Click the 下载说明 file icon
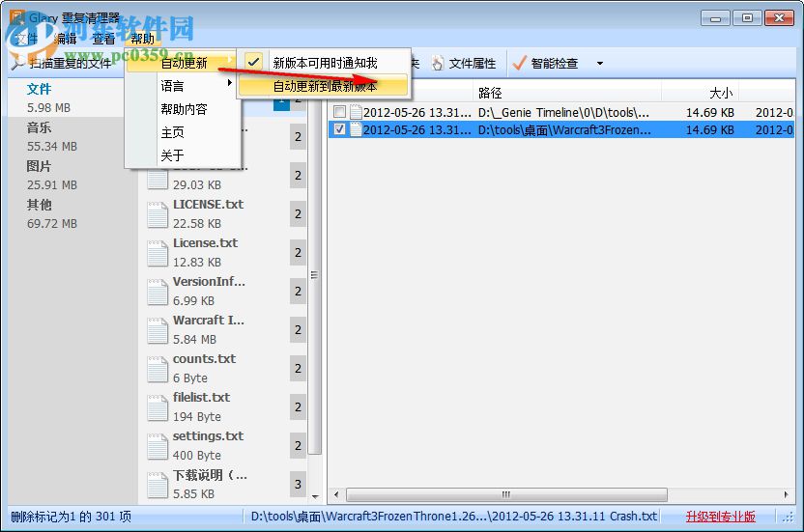The image size is (804, 532). (158, 485)
